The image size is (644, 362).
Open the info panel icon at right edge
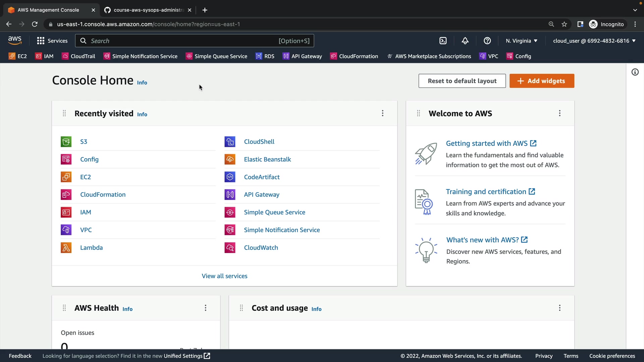click(635, 72)
